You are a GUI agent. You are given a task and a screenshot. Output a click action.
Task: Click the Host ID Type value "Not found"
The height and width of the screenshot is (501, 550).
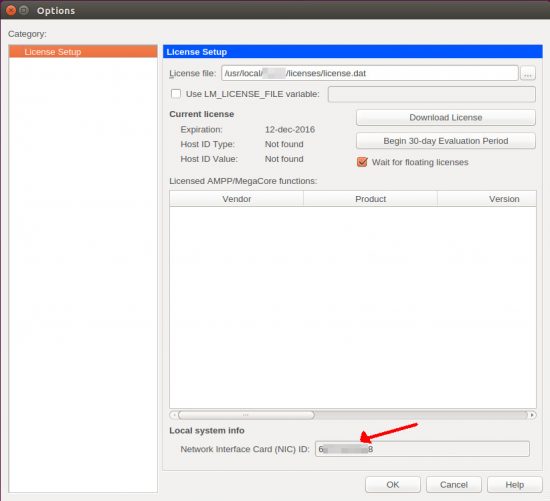coord(284,144)
